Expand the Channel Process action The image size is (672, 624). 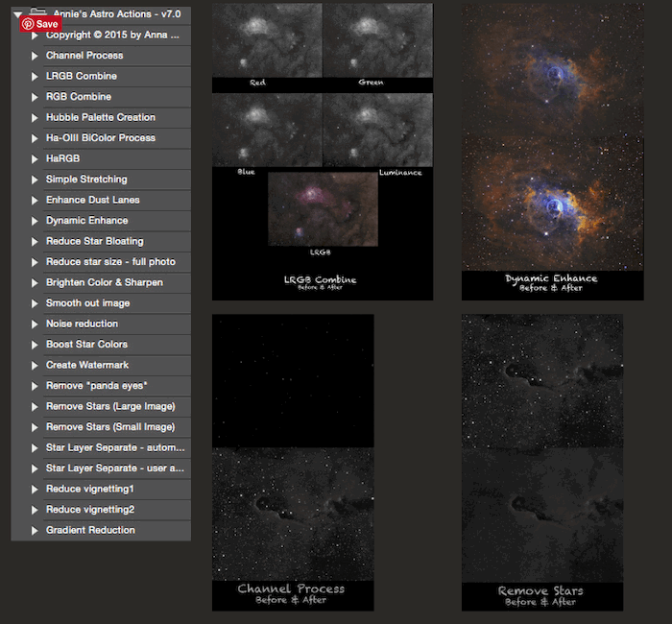click(x=35, y=56)
